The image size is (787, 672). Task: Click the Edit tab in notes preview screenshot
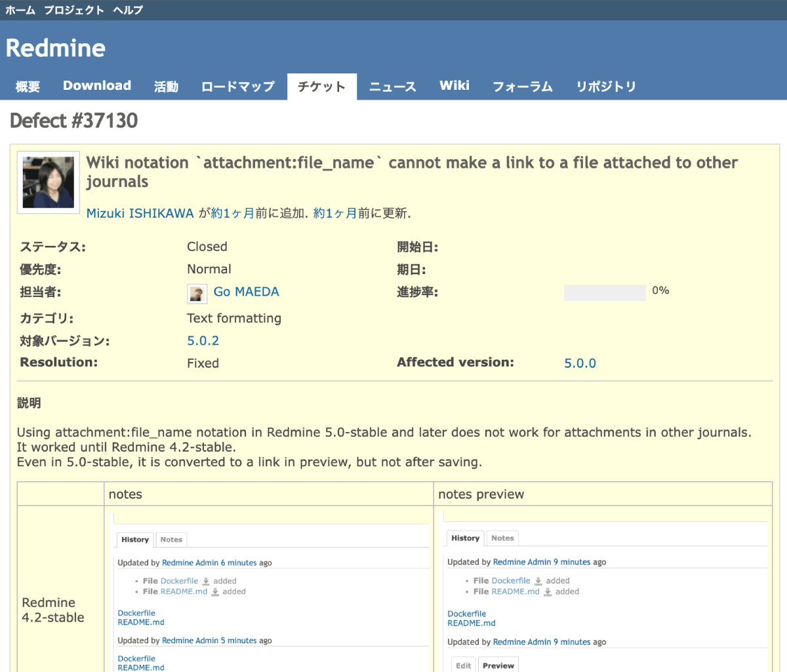click(x=464, y=665)
